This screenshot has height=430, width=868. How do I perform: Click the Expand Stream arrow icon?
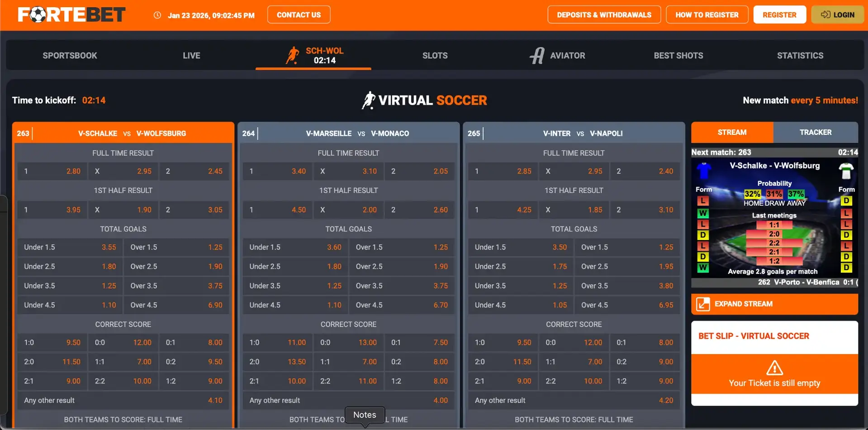click(703, 304)
